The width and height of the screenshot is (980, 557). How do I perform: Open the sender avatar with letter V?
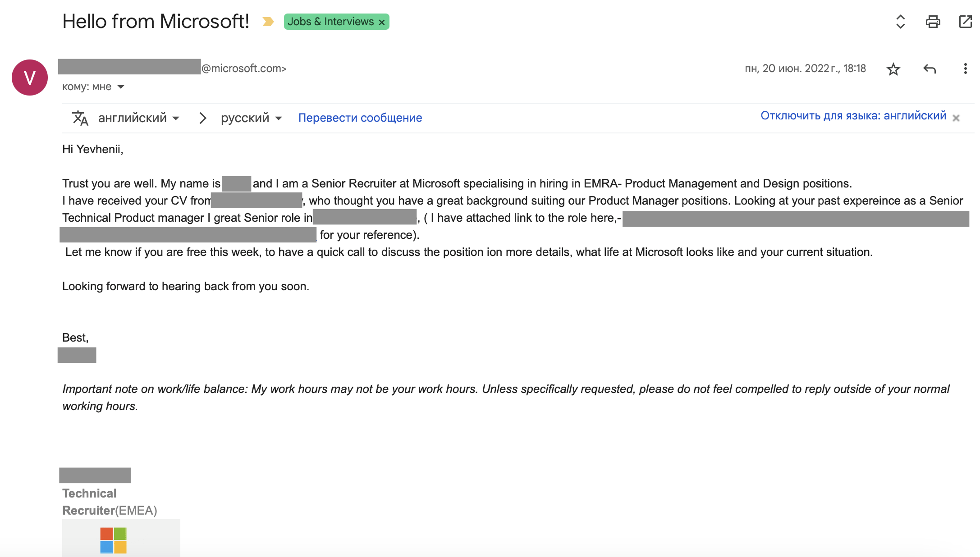coord(29,77)
